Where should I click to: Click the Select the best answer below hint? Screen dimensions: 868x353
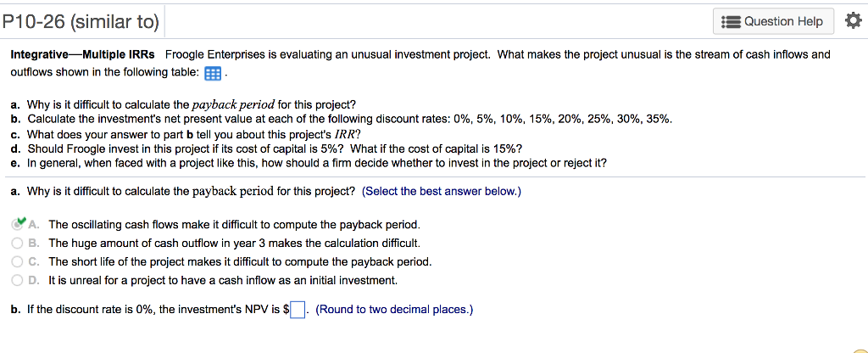pyautogui.click(x=441, y=191)
